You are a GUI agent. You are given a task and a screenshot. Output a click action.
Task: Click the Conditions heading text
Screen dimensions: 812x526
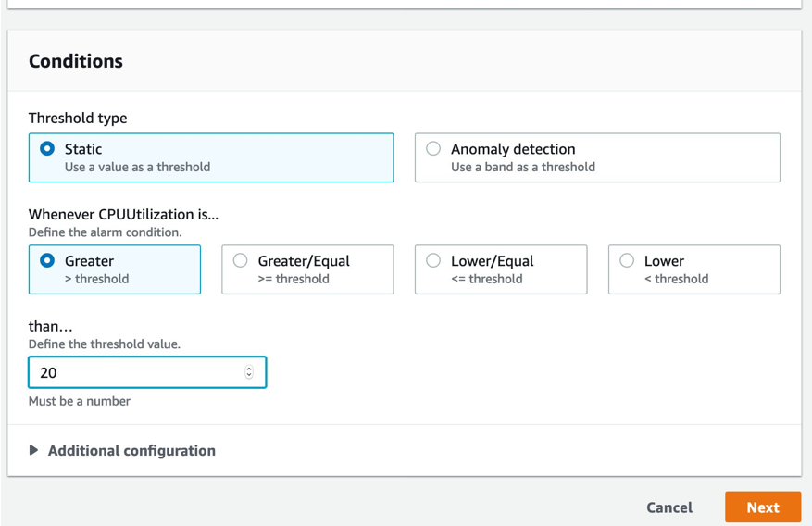(x=76, y=61)
